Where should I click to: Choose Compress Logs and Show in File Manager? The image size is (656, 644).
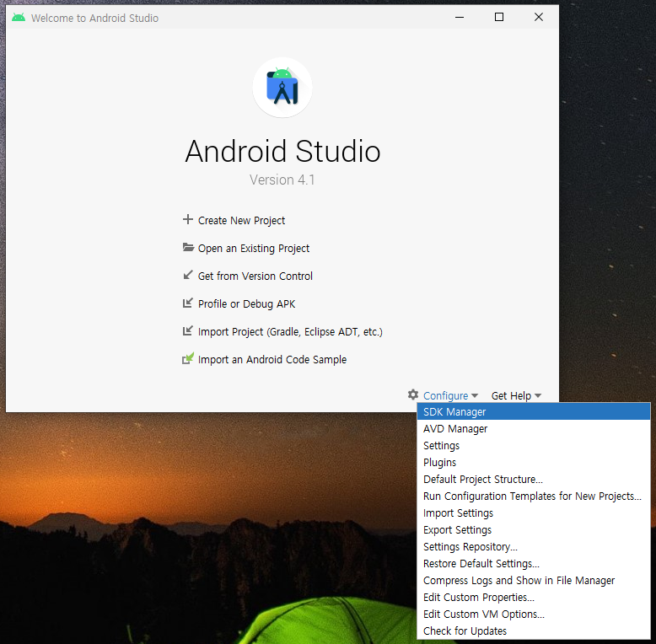tap(534, 581)
